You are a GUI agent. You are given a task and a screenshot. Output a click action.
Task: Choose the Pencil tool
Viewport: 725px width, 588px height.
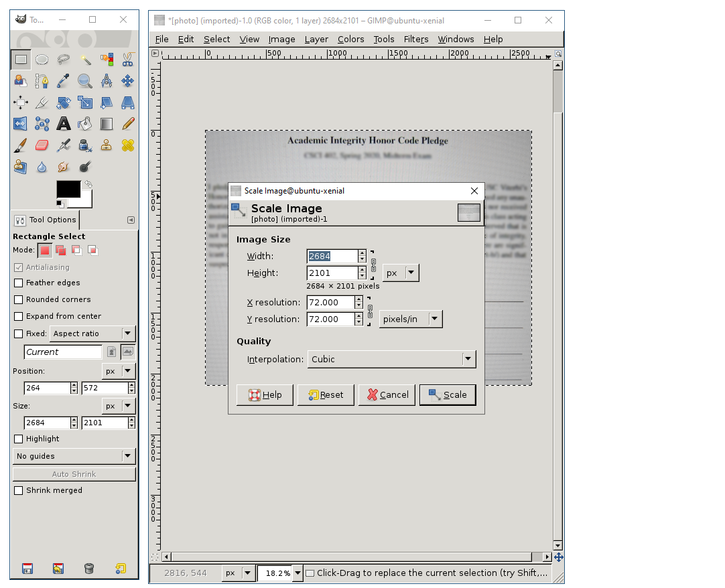coord(128,123)
